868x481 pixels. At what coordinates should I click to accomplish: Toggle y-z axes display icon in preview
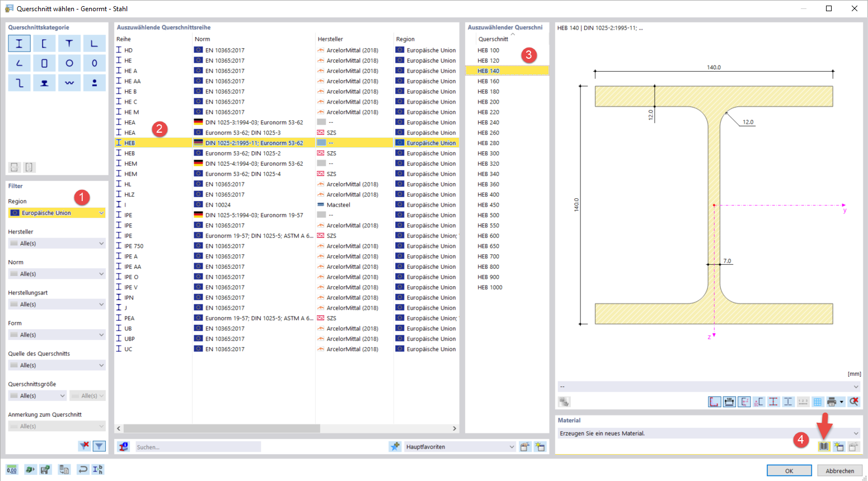[x=744, y=401]
